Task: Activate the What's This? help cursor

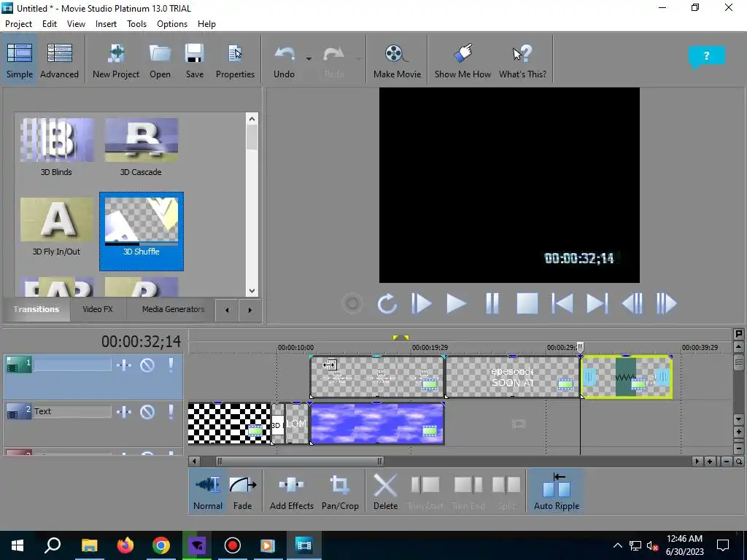Action: coord(522,60)
